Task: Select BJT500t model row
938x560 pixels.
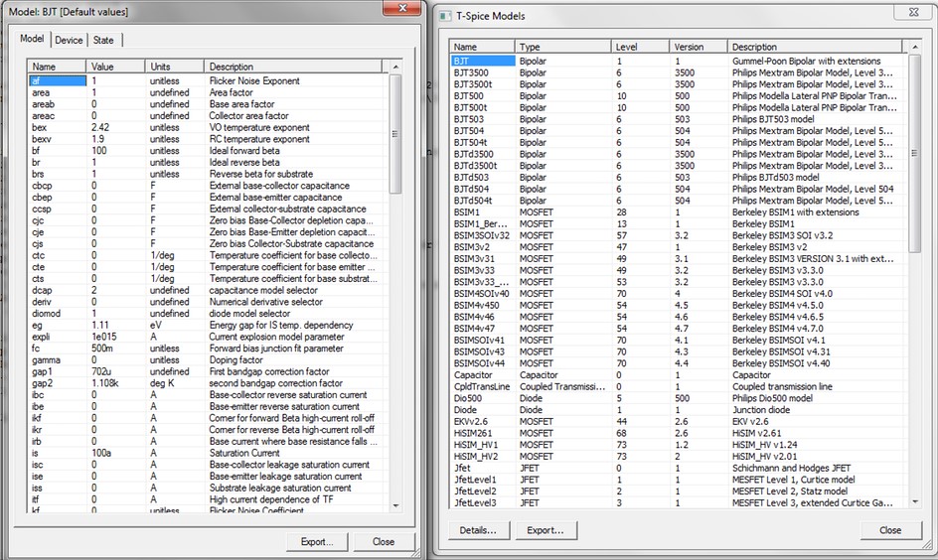Action: [x=679, y=107]
